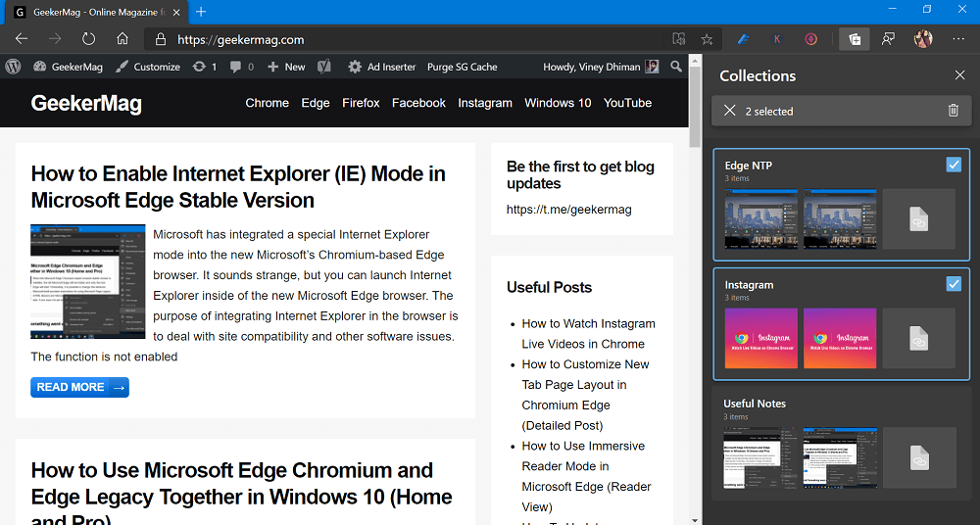Open YouTube category in site menu
The image size is (980, 525).
coord(627,103)
